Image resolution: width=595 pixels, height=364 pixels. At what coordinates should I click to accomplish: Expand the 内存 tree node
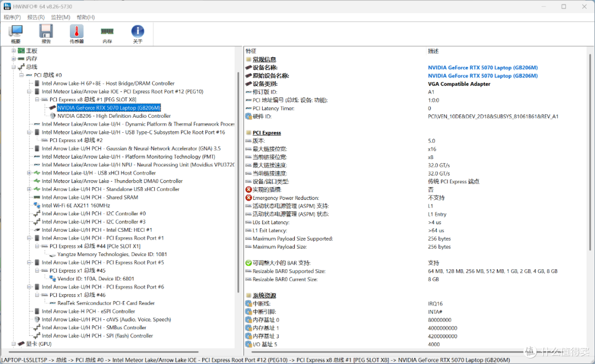pyautogui.click(x=13, y=59)
